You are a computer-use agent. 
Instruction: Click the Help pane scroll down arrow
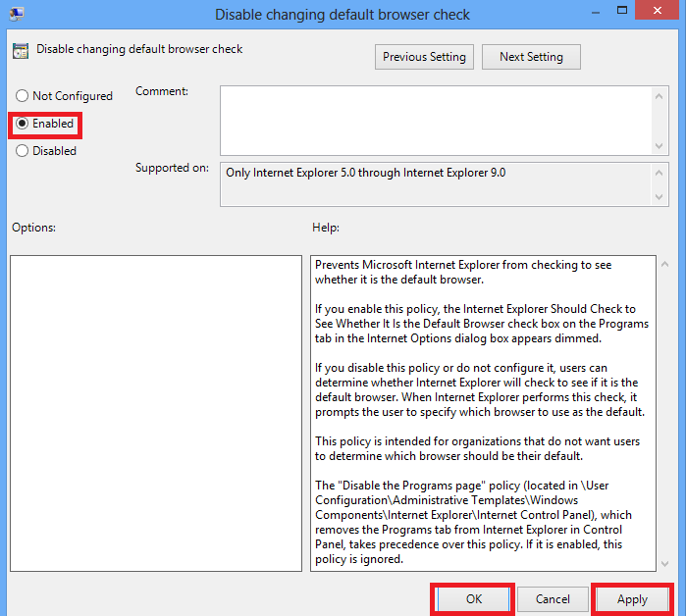(x=665, y=564)
